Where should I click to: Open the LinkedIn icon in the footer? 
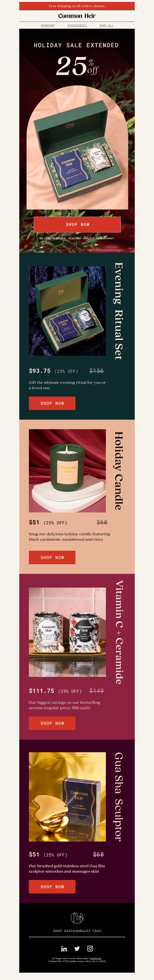coord(64,948)
